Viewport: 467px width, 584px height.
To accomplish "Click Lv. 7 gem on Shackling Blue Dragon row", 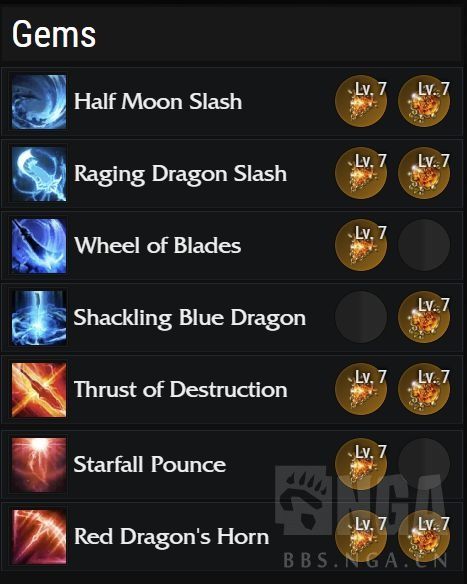I will [x=424, y=317].
